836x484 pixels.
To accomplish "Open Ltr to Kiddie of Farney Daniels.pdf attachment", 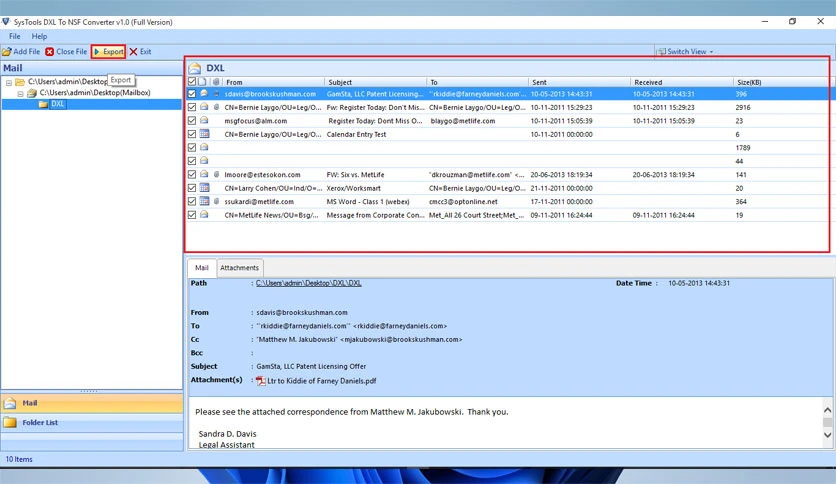I will click(321, 381).
